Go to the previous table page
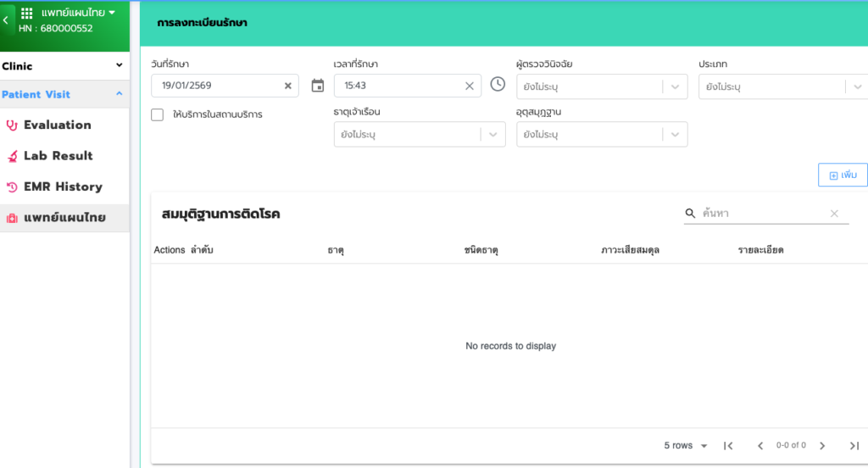 tap(760, 446)
